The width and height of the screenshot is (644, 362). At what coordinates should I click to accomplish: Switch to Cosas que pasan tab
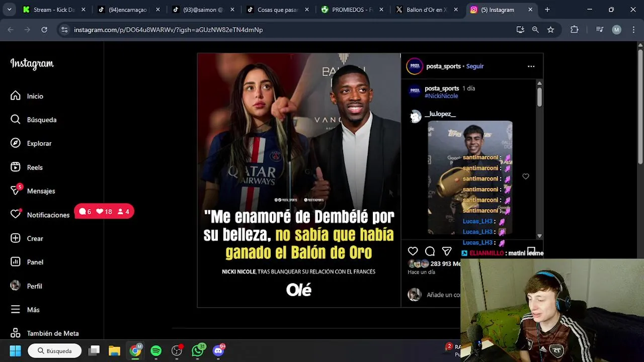click(x=278, y=10)
